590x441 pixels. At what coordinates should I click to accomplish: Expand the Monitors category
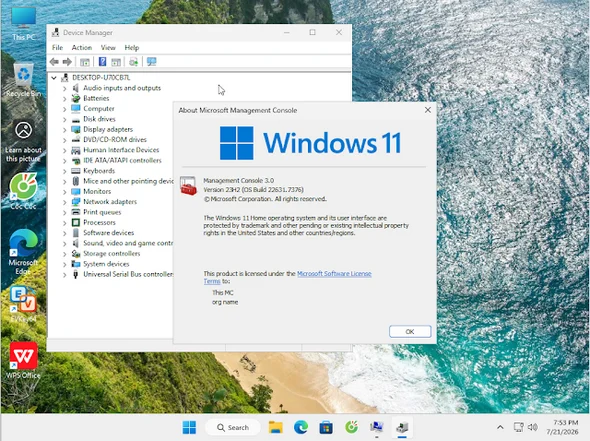(64, 192)
